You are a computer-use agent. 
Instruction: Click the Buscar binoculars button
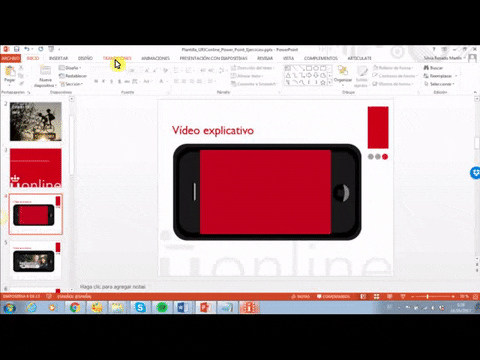click(433, 68)
